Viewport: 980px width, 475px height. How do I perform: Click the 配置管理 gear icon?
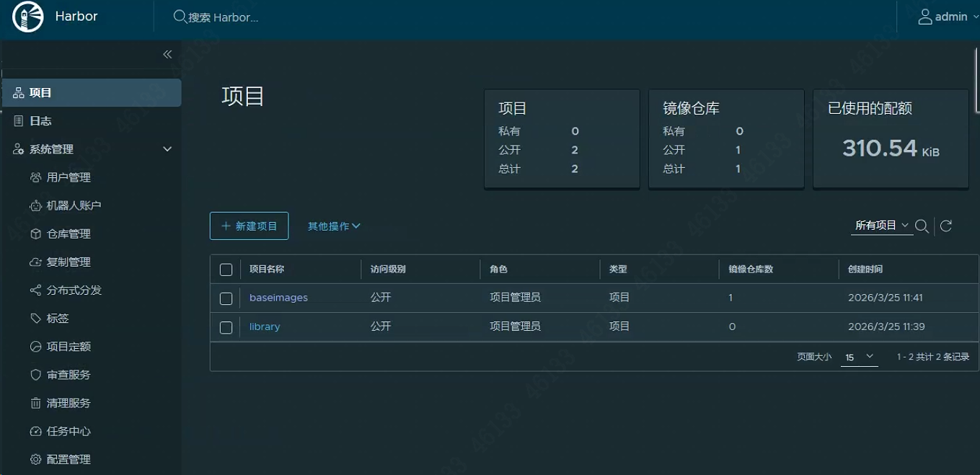click(x=35, y=459)
